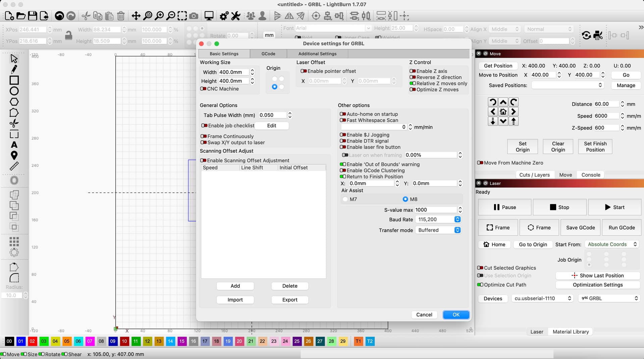Viewport: 644px width, 359px height.
Task: Open a file with the folder icon
Action: click(x=21, y=16)
